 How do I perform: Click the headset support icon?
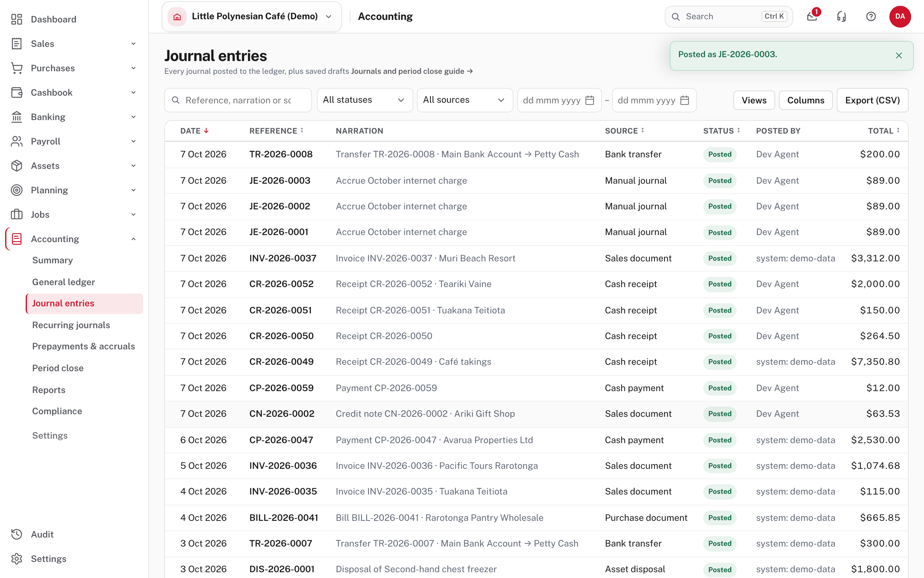click(x=842, y=16)
